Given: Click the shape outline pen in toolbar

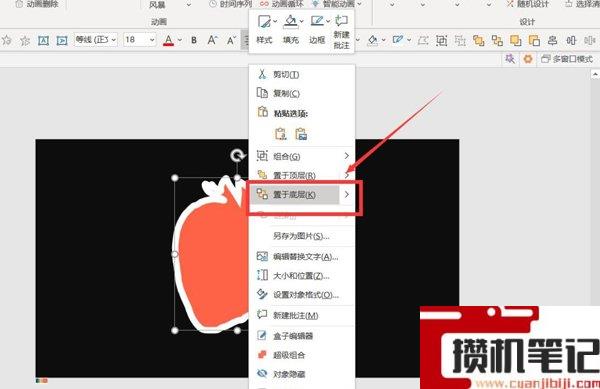Looking at the screenshot, I should pyautogui.click(x=398, y=40).
